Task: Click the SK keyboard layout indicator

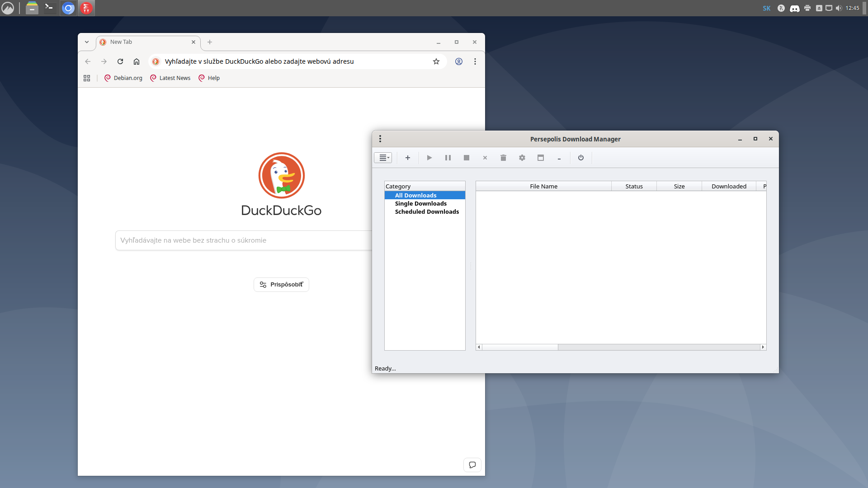Action: (767, 8)
